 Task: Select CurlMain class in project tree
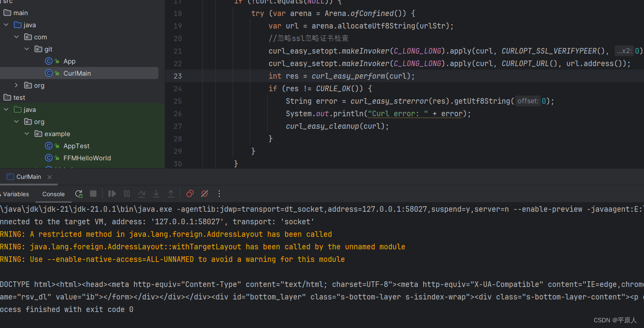[x=77, y=73]
